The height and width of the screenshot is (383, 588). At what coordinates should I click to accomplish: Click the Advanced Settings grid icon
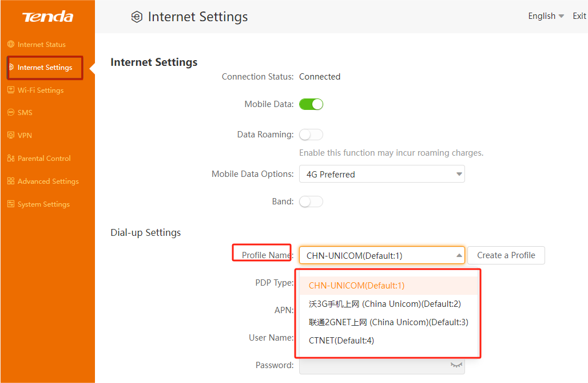tap(11, 181)
